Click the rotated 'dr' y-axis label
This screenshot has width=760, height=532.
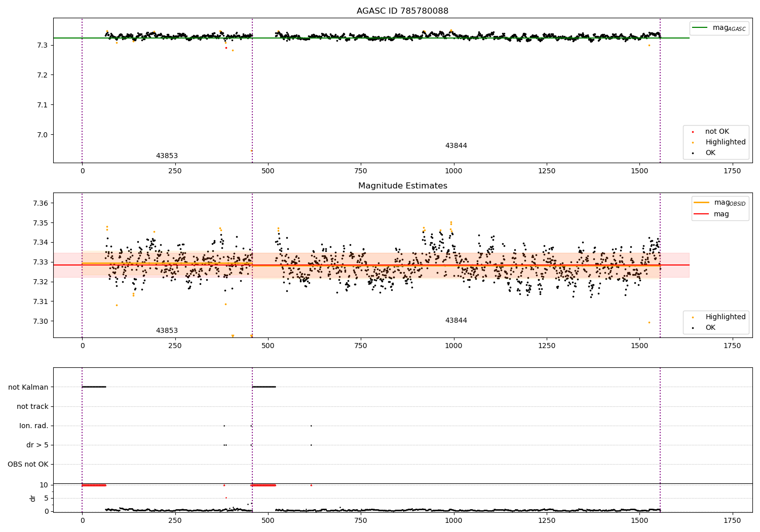coord(33,498)
